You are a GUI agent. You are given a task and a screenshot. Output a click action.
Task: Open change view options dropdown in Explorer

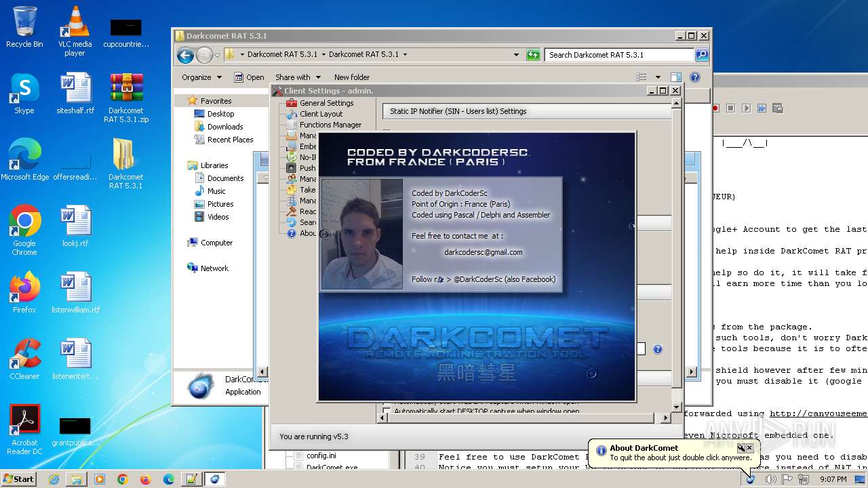tap(658, 77)
